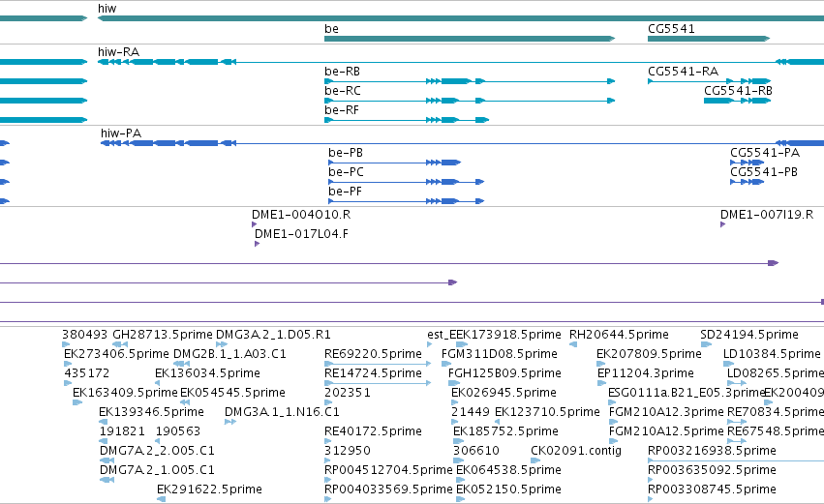
Task: Select the be-RB transcript feature
Action: pos(470,81)
